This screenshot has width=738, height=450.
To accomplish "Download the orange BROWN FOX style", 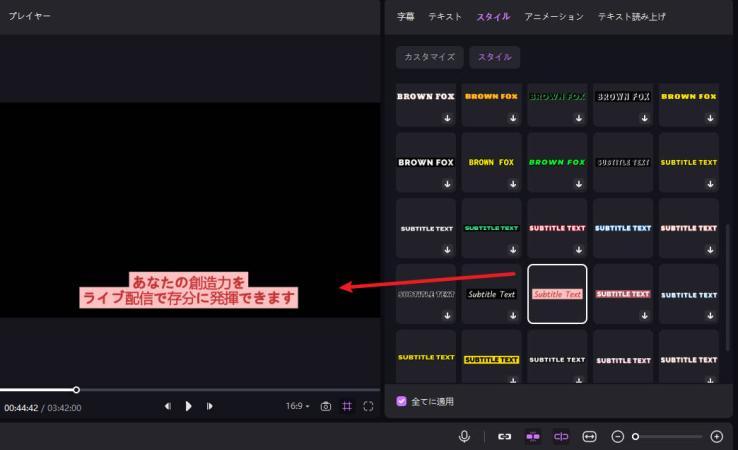I will [513, 118].
